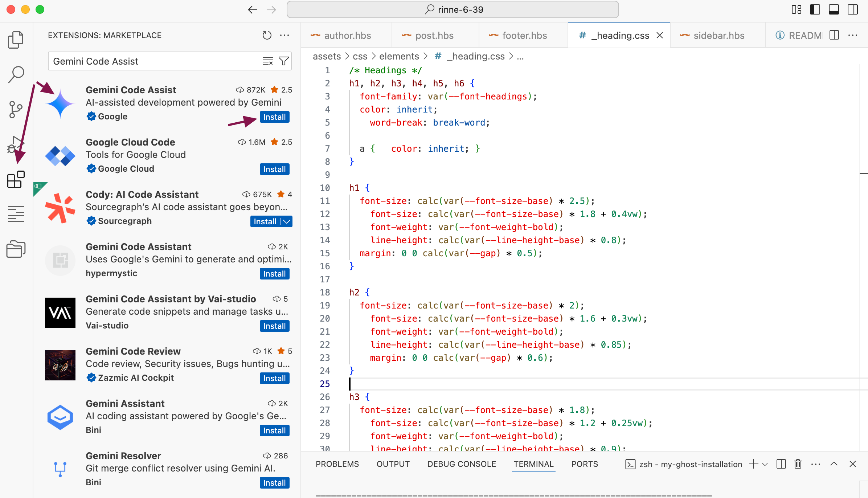Toggle the bottom panel visibility
868x498 pixels.
point(834,9)
